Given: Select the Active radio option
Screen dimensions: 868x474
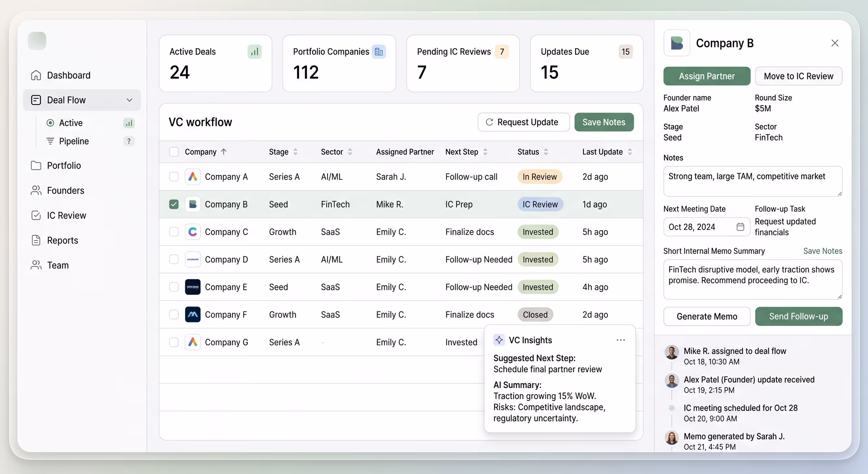Looking at the screenshot, I should [50, 123].
